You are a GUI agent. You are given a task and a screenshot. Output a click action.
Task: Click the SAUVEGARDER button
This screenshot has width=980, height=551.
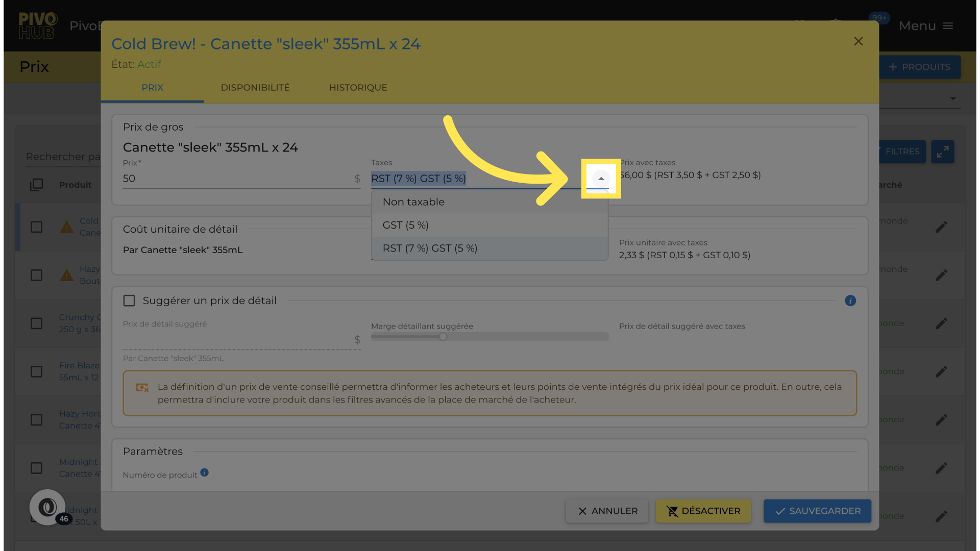click(817, 511)
